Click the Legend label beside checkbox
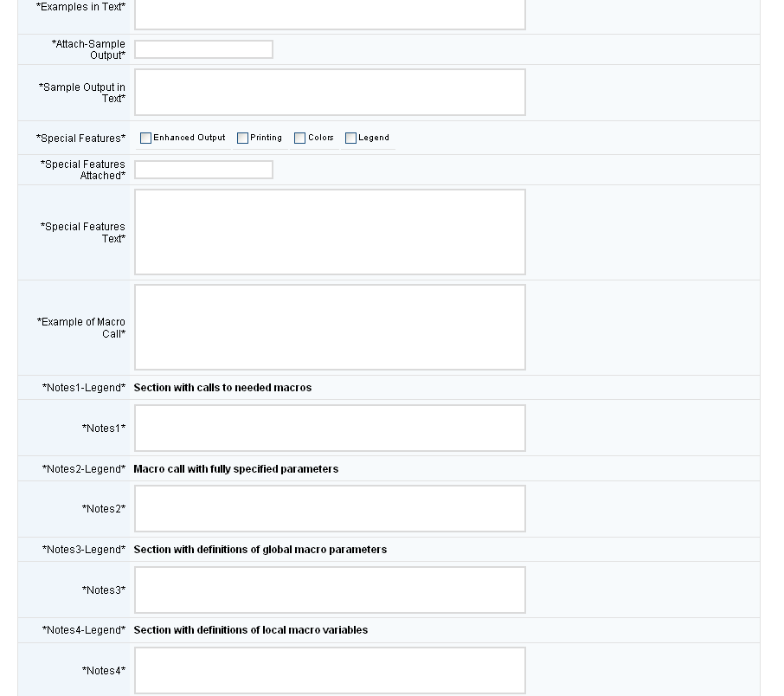This screenshot has height=696, width=784. pos(374,138)
